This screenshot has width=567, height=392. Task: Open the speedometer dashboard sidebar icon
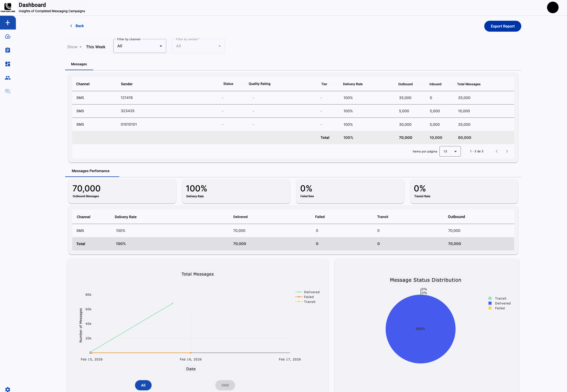click(8, 37)
